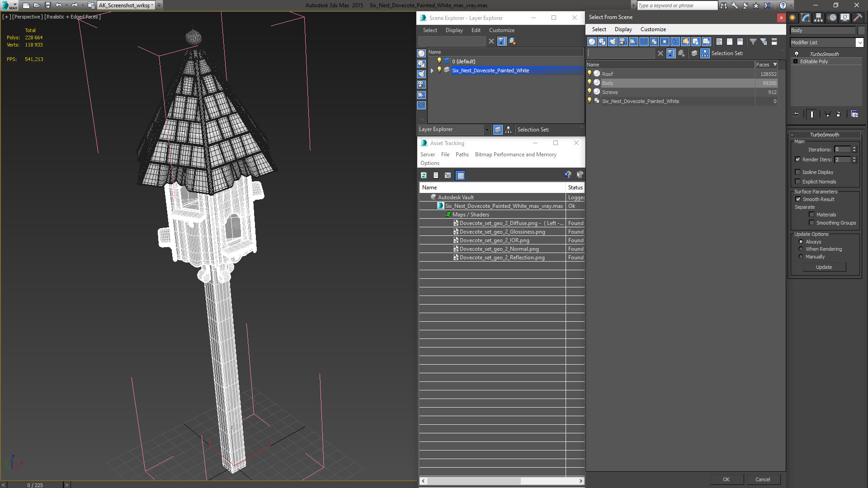868x488 pixels.
Task: Click Pin Stack icon below modifier stack
Action: point(796,114)
